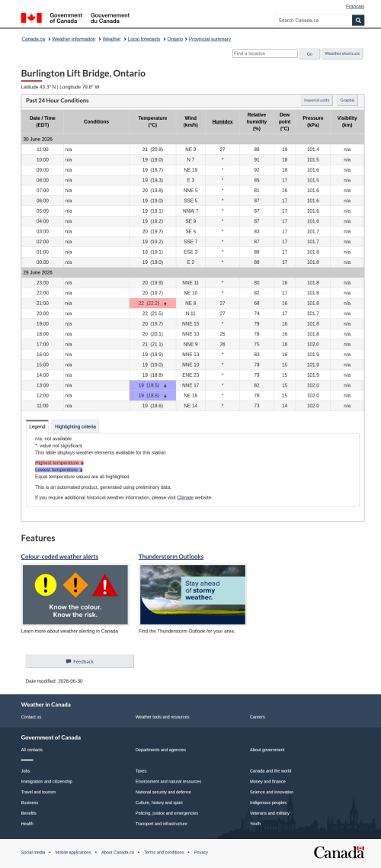Open Weather breadcrumb link
This screenshot has height=868, width=381.
coord(111,40)
